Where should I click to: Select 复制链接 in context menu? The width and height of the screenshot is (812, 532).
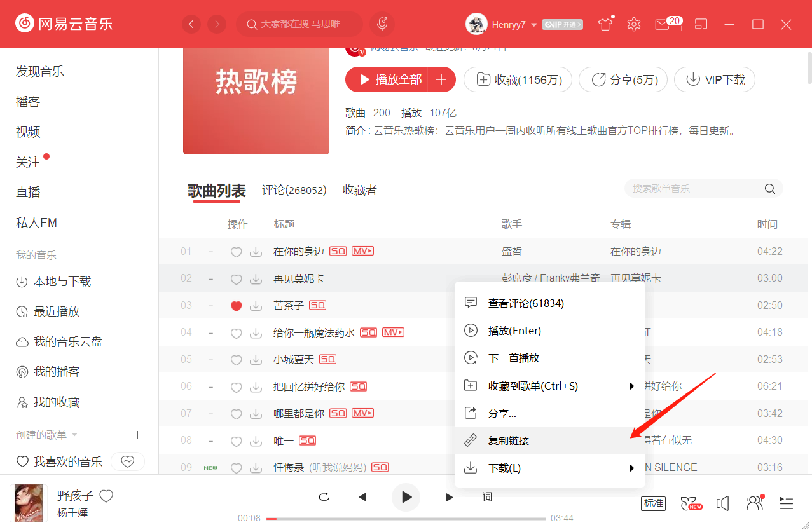509,440
